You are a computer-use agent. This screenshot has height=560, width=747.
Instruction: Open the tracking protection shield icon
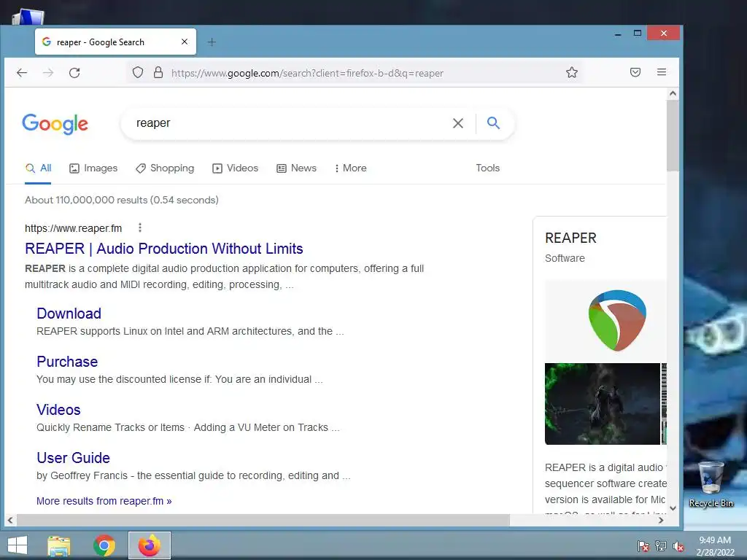[138, 73]
